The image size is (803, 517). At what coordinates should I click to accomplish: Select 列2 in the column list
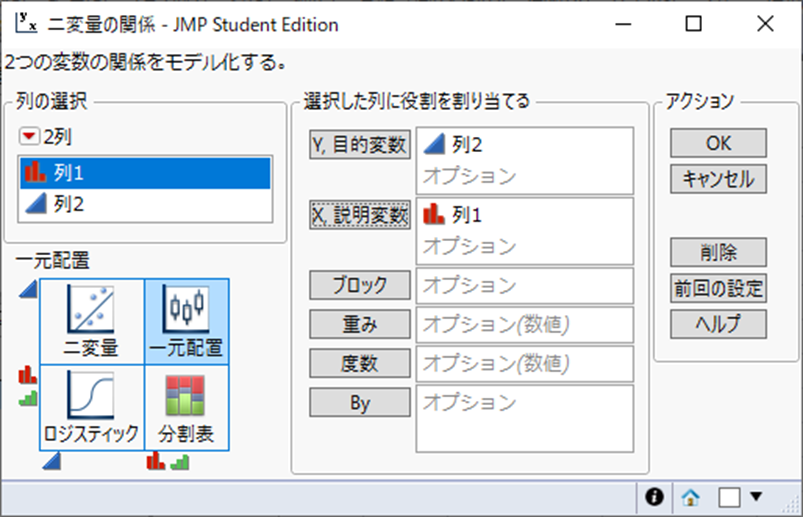tap(145, 205)
